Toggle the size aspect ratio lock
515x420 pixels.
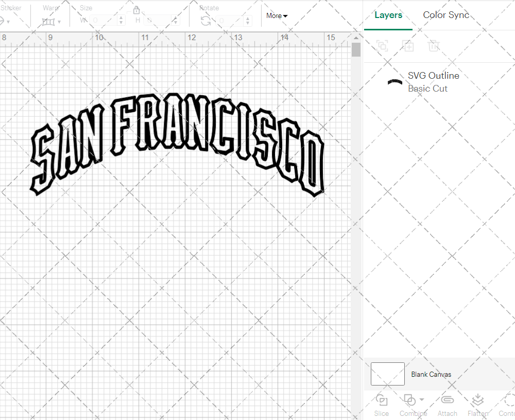coord(136,10)
